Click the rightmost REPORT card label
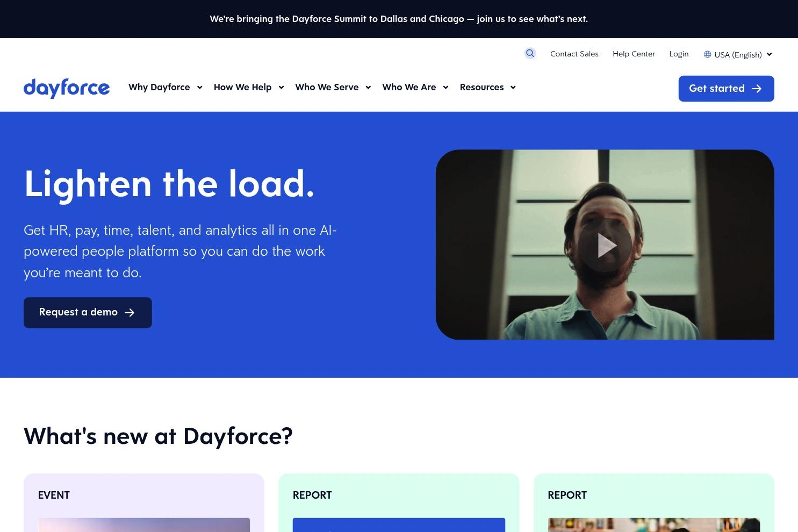Image resolution: width=798 pixels, height=532 pixels. [567, 495]
